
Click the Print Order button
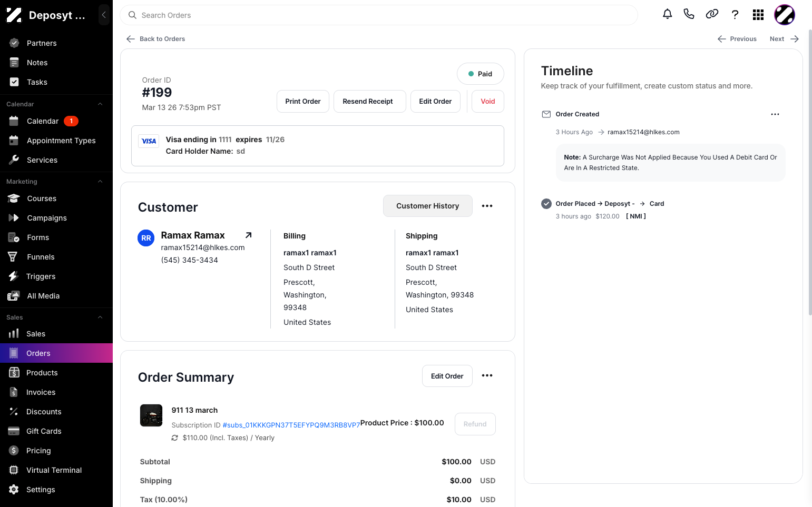[303, 101]
